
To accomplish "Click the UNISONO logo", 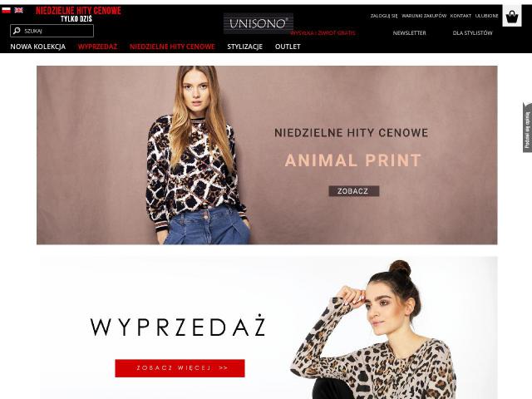I will coord(259,23).
